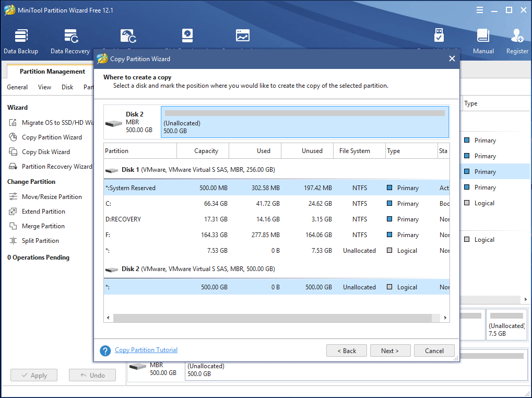The width and height of the screenshot is (532, 398).
Task: Sort by Unused column header
Action: click(308, 150)
